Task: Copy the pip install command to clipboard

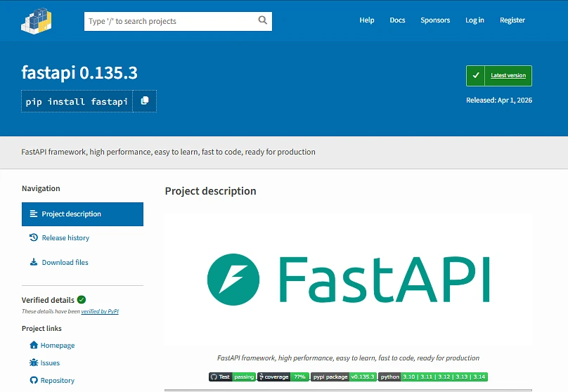Action: click(145, 101)
